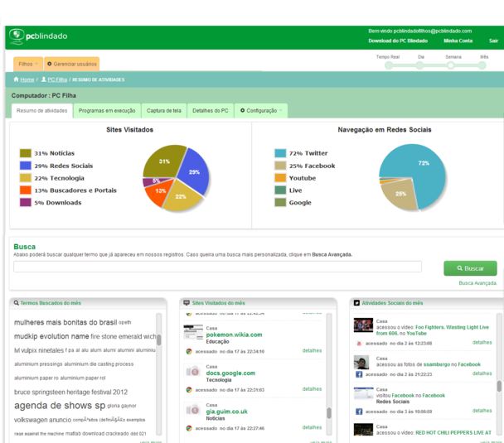The height and width of the screenshot is (443, 504).
Task: Open ssamburgo profile link
Action: click(437, 364)
